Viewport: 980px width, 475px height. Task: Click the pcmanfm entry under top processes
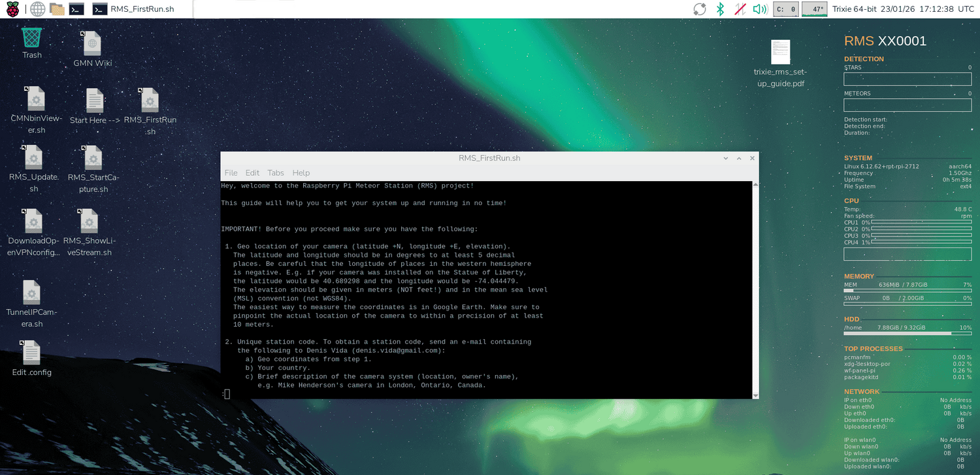(857, 357)
